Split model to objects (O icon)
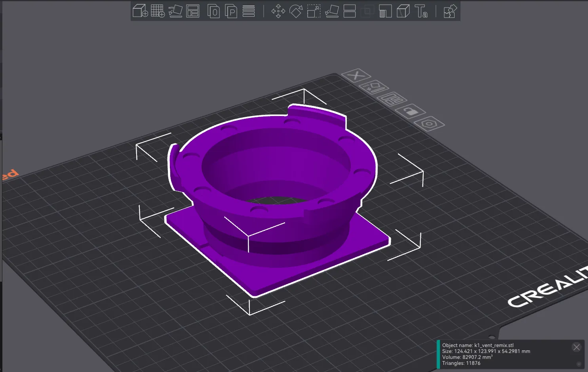This screenshot has width=588, height=372. click(213, 11)
